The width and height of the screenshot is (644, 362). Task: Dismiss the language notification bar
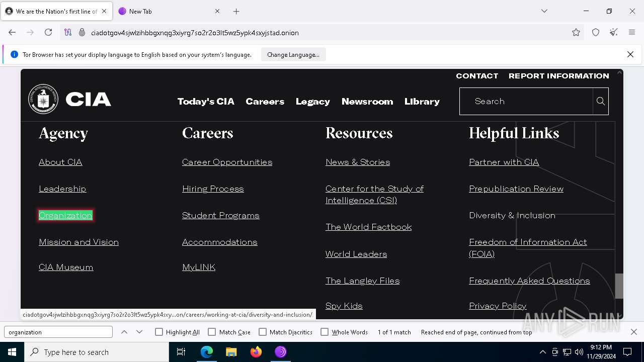(x=630, y=54)
